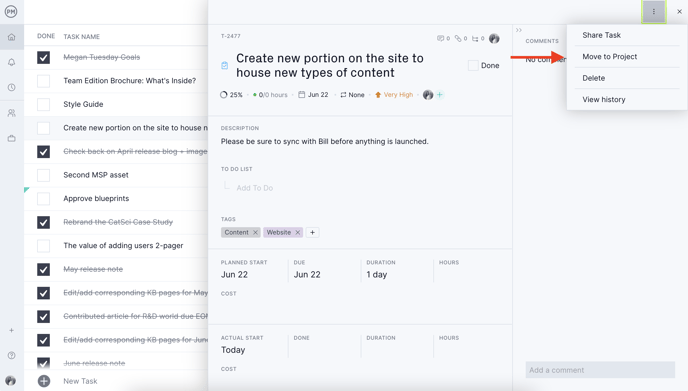
Task: Click the round New Task plus icon
Action: click(x=44, y=381)
